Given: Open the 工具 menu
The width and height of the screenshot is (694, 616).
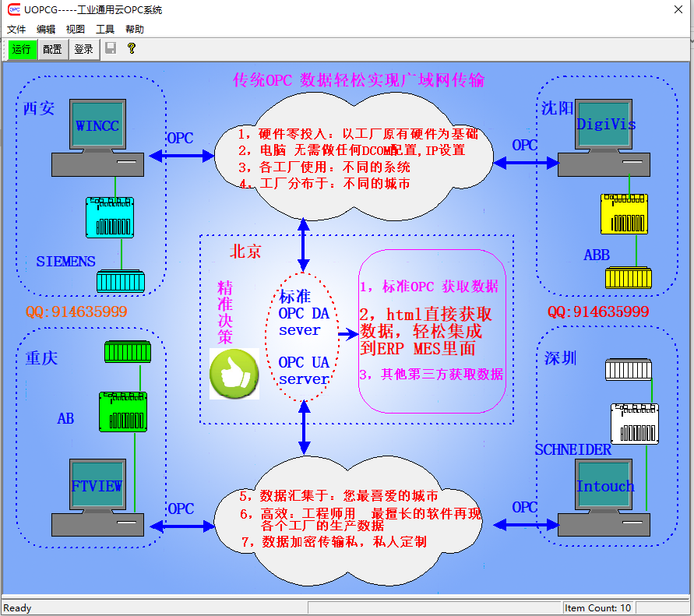Looking at the screenshot, I should 105,30.
